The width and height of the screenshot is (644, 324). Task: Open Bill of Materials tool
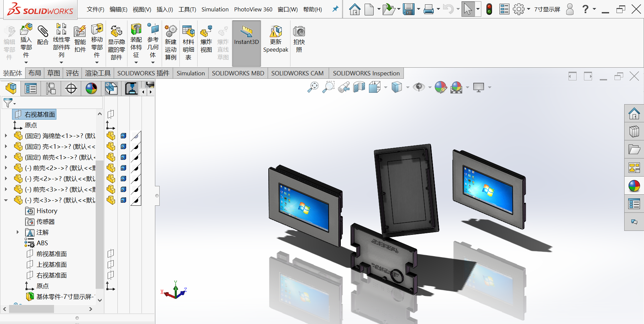(x=189, y=31)
